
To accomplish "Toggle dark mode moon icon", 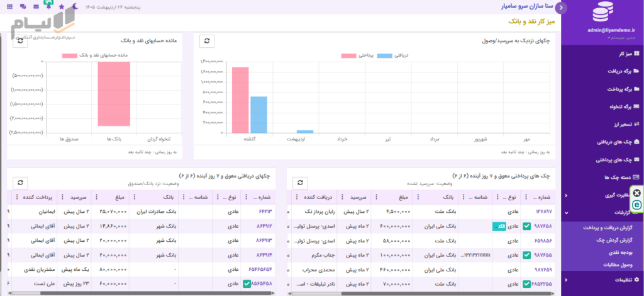I will 74,7.
